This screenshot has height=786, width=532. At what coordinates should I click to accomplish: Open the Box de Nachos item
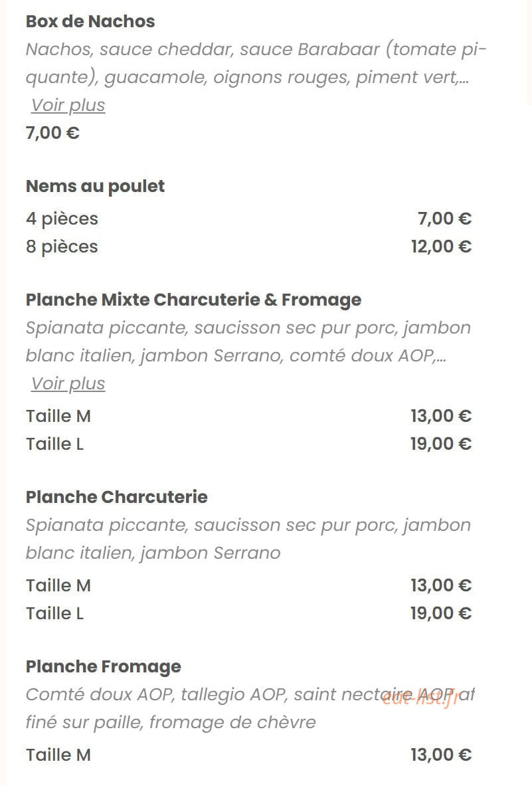[90, 21]
